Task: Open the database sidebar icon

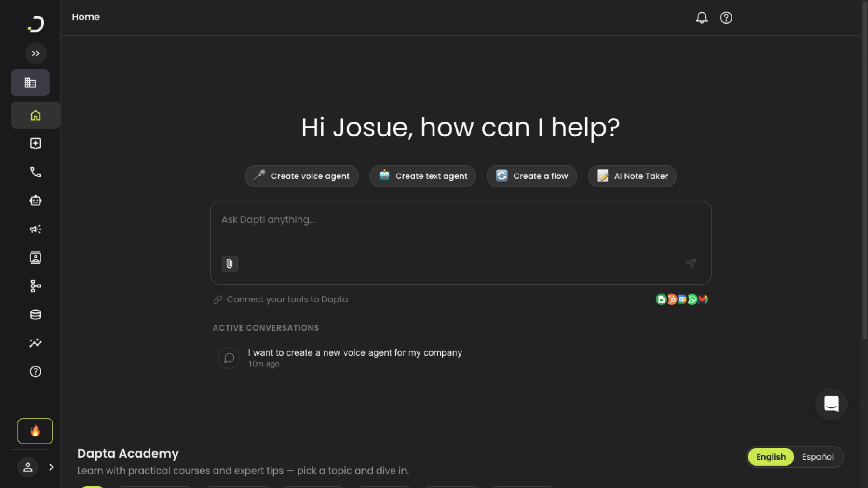Action: [36, 314]
